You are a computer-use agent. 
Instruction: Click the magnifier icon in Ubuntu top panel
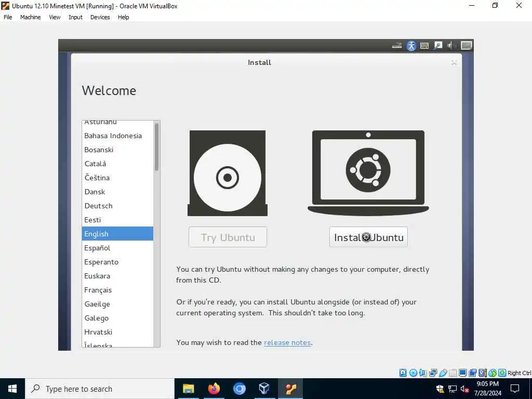pos(438,46)
